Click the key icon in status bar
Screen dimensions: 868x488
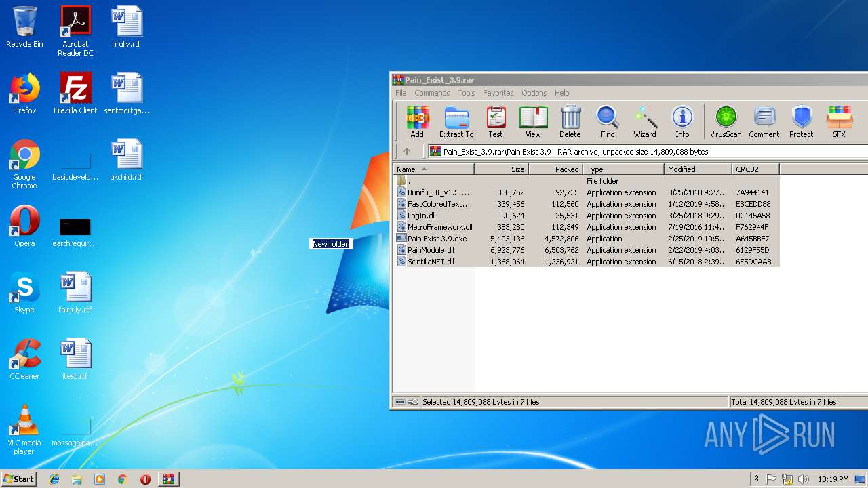coord(413,402)
